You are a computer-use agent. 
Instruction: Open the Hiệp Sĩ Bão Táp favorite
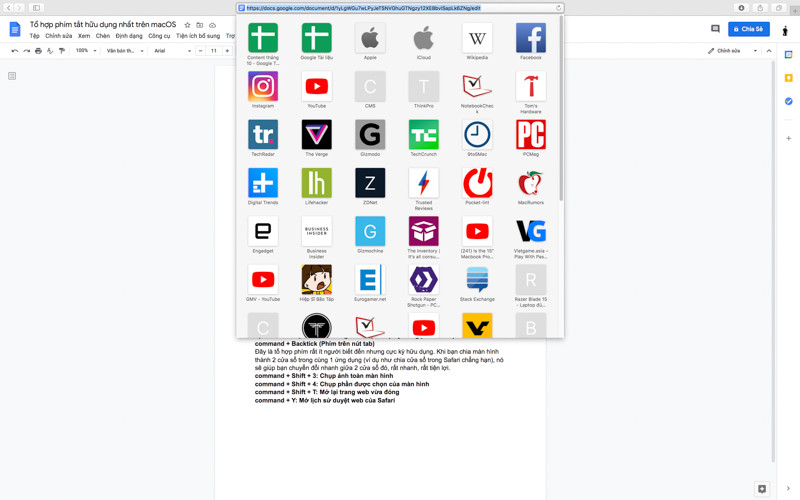click(x=316, y=280)
